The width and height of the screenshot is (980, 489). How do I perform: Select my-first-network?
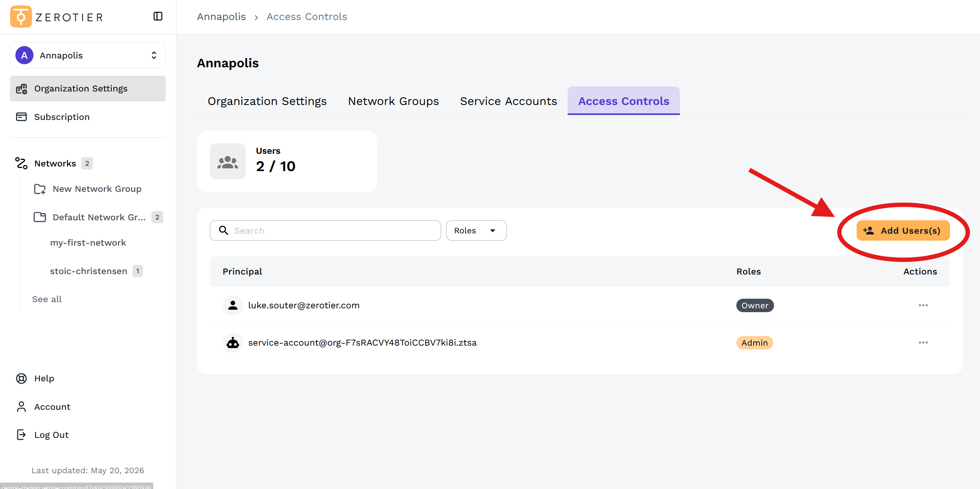pyautogui.click(x=88, y=243)
